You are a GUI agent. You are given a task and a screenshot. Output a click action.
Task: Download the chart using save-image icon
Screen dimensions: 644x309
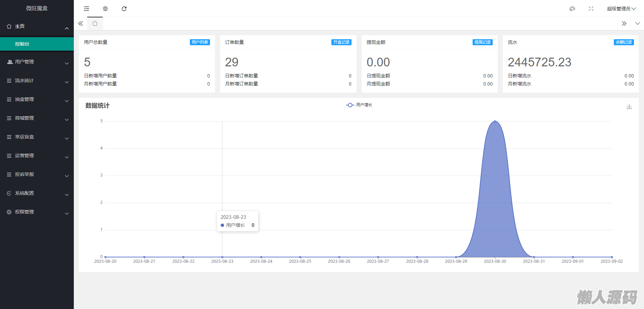(629, 107)
